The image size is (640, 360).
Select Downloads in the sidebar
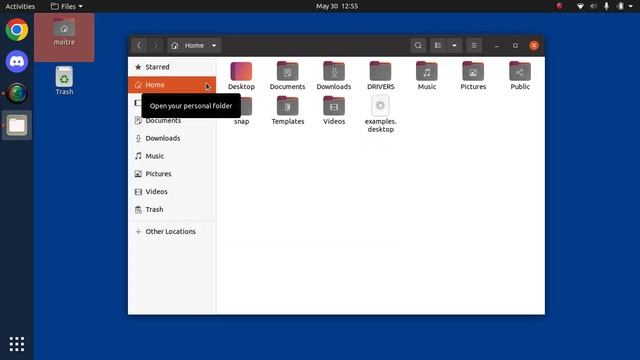pyautogui.click(x=172, y=138)
